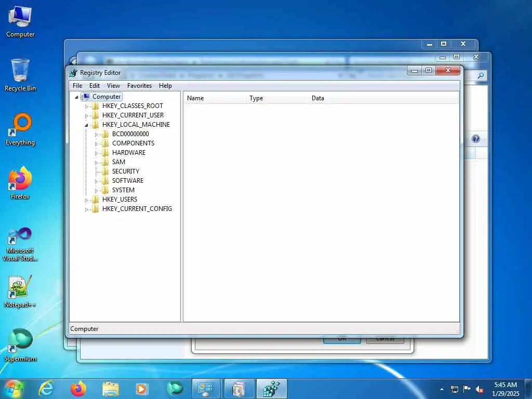The image size is (532, 399).
Task: Expand the HKEY_CLASSES_ROOT arrow
Action: click(x=87, y=106)
